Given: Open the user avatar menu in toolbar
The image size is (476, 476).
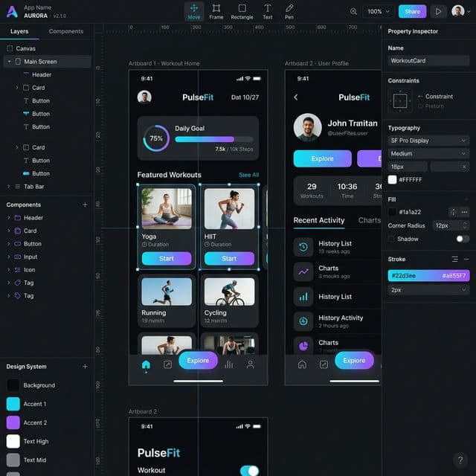Looking at the screenshot, I should pos(461,11).
